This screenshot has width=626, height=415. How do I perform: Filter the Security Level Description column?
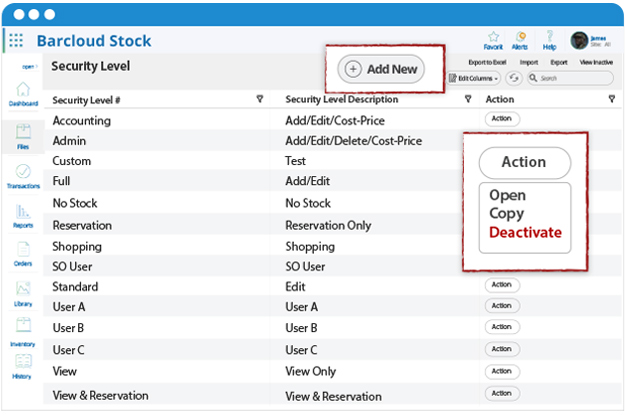(468, 99)
